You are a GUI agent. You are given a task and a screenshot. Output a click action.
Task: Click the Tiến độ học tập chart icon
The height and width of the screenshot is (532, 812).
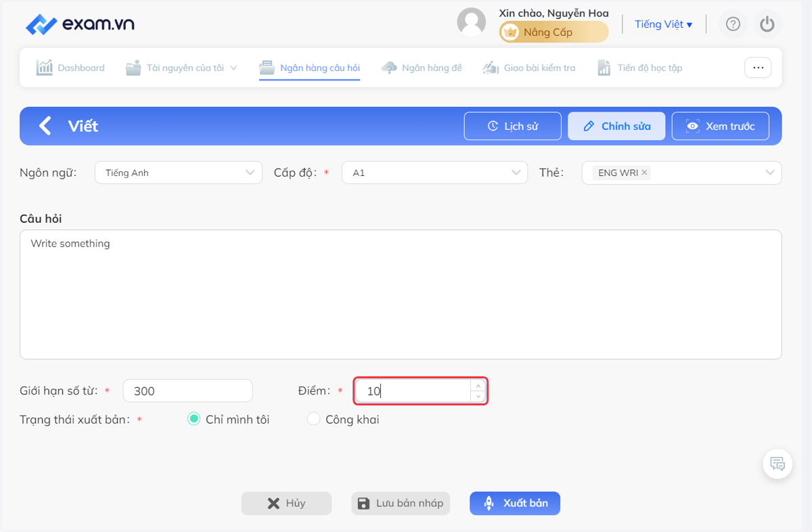pos(604,68)
